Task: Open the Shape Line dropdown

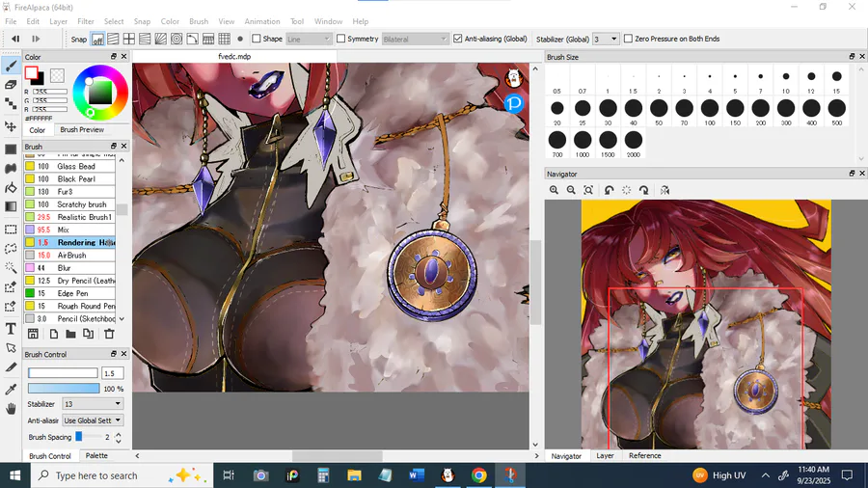Action: tap(309, 39)
